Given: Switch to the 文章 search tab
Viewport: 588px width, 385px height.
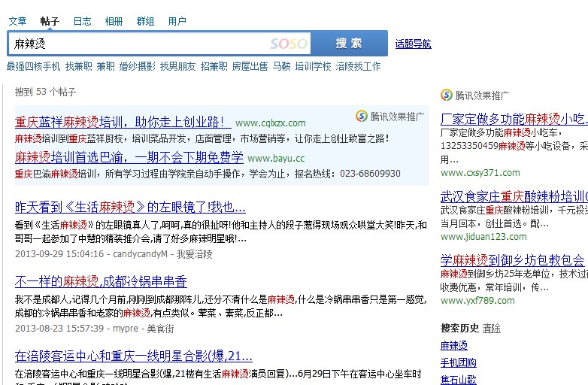Looking at the screenshot, I should click(x=17, y=21).
